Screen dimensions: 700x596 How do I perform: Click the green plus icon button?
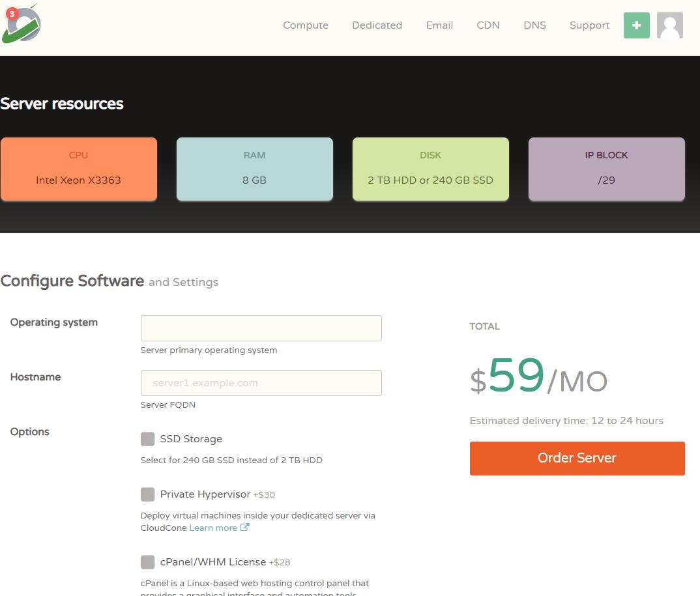636,25
